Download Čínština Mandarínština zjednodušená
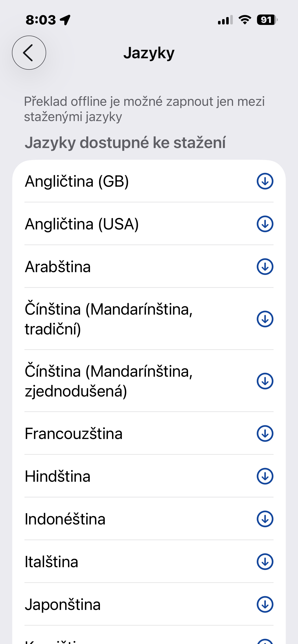 coord(265,381)
